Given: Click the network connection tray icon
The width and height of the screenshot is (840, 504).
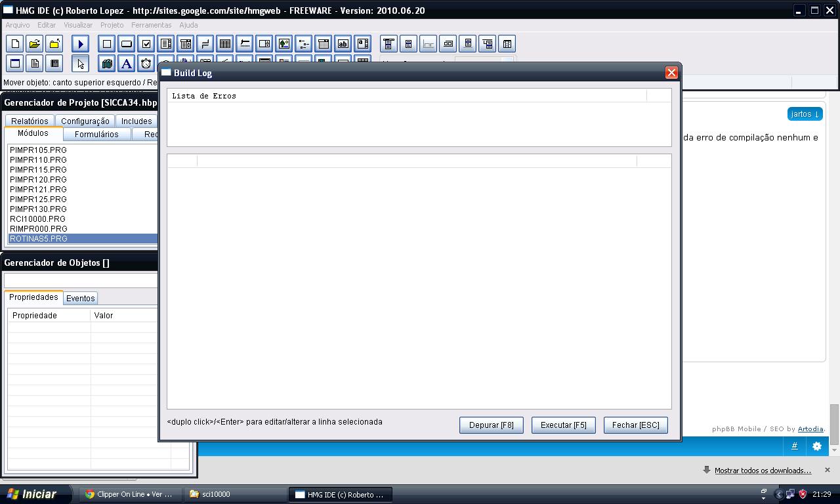Looking at the screenshot, I should click(x=791, y=494).
